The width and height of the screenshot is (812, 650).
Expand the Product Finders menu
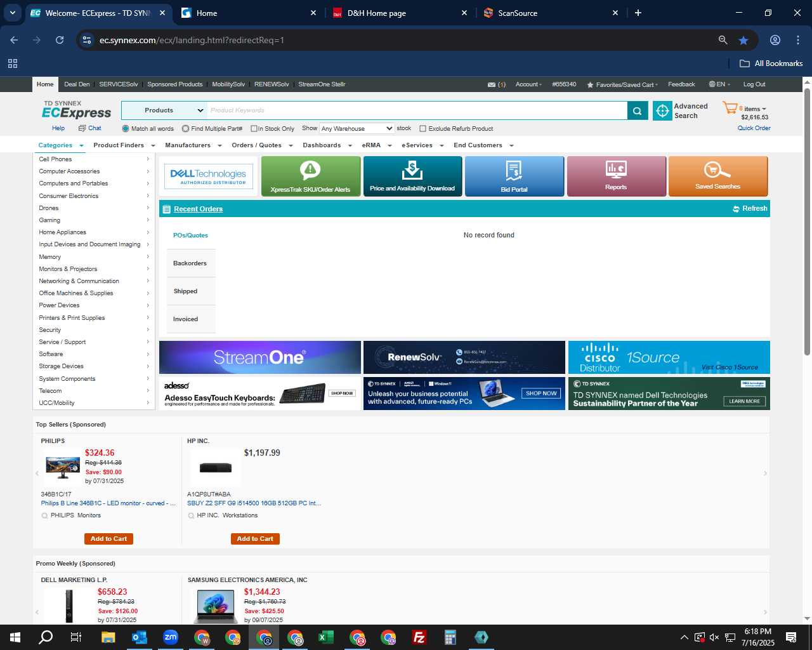124,145
